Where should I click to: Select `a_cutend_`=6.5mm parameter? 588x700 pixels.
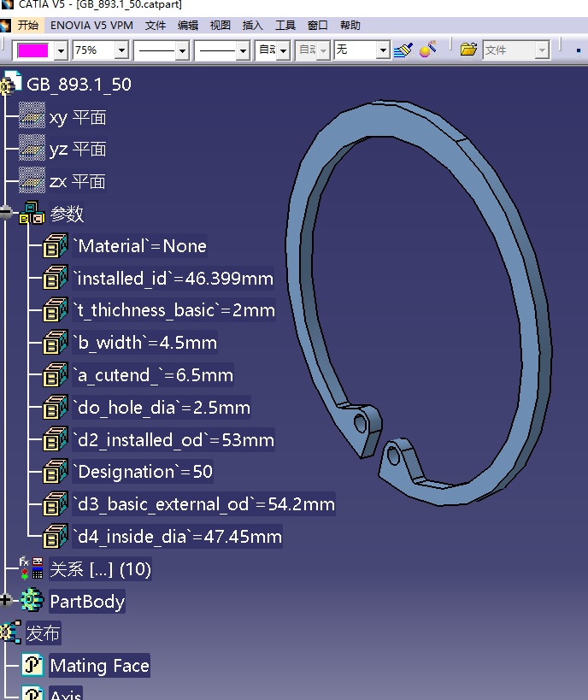pos(153,375)
